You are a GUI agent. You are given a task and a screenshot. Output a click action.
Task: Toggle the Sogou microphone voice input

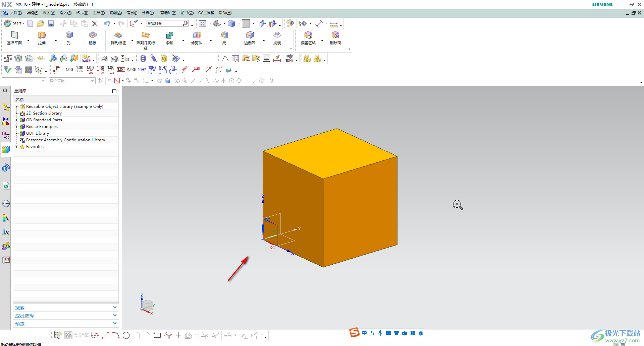pyautogui.click(x=380, y=333)
